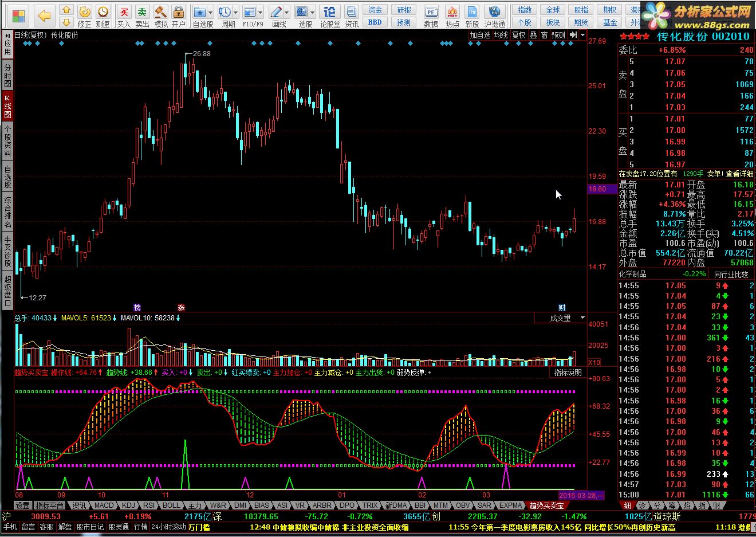Click the 指标说明 button
This screenshot has width=756, height=537.
(568, 373)
